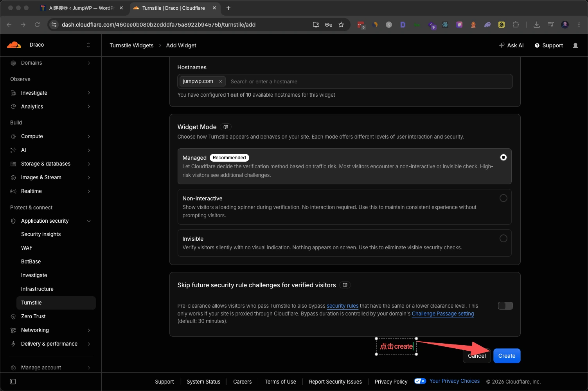Image resolution: width=588 pixels, height=391 pixels.
Task: Open the System Status footer link
Action: [203, 382]
